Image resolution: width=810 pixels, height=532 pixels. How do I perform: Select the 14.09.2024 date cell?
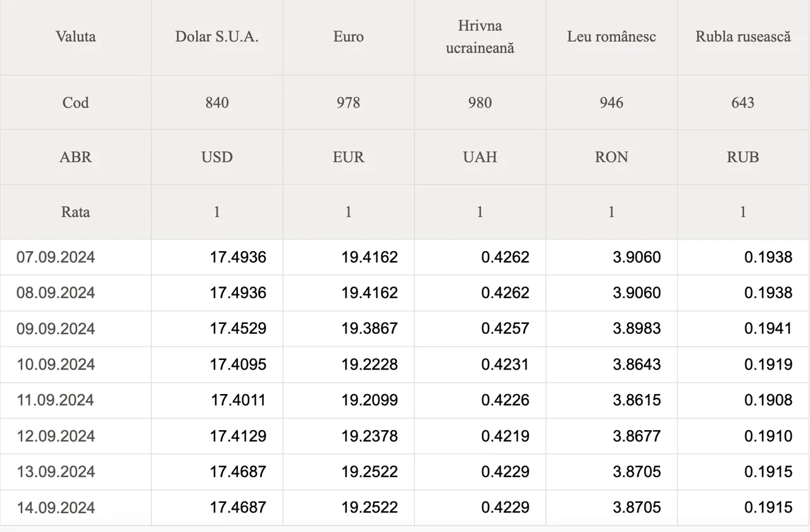(x=75, y=507)
